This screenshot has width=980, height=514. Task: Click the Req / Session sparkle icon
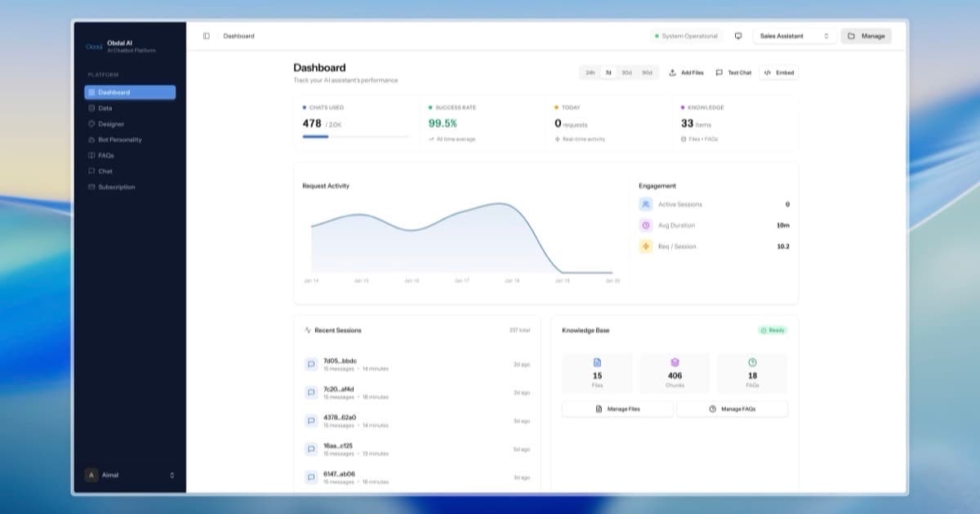(x=646, y=246)
